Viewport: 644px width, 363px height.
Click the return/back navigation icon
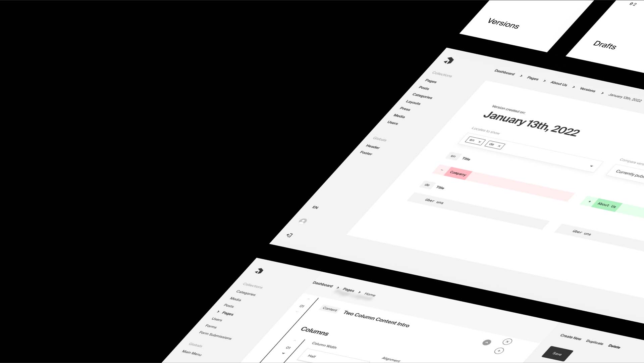coord(289,235)
